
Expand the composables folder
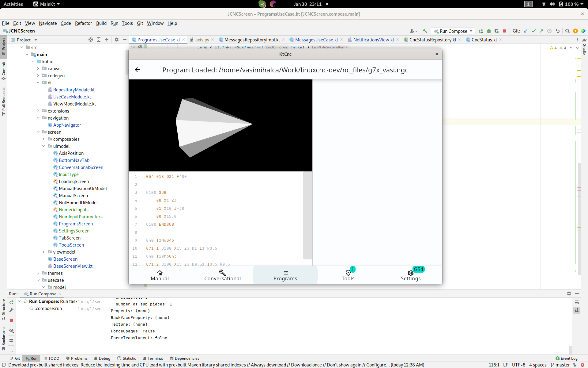[x=43, y=139]
